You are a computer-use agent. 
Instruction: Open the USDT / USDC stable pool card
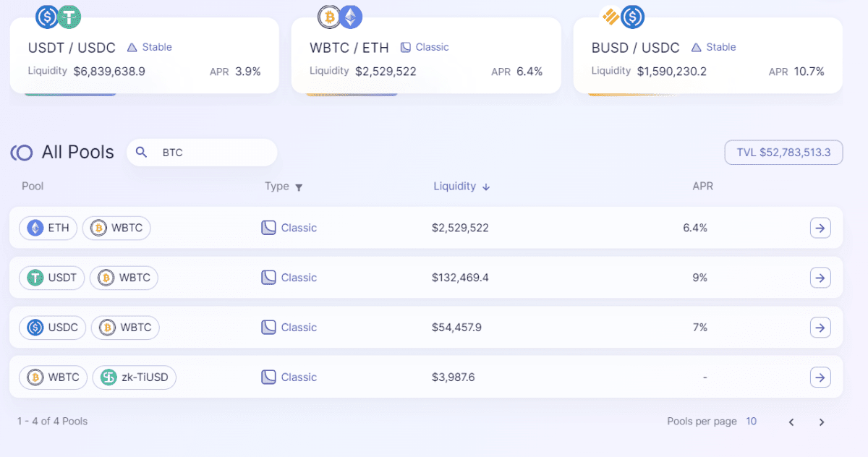(144, 56)
